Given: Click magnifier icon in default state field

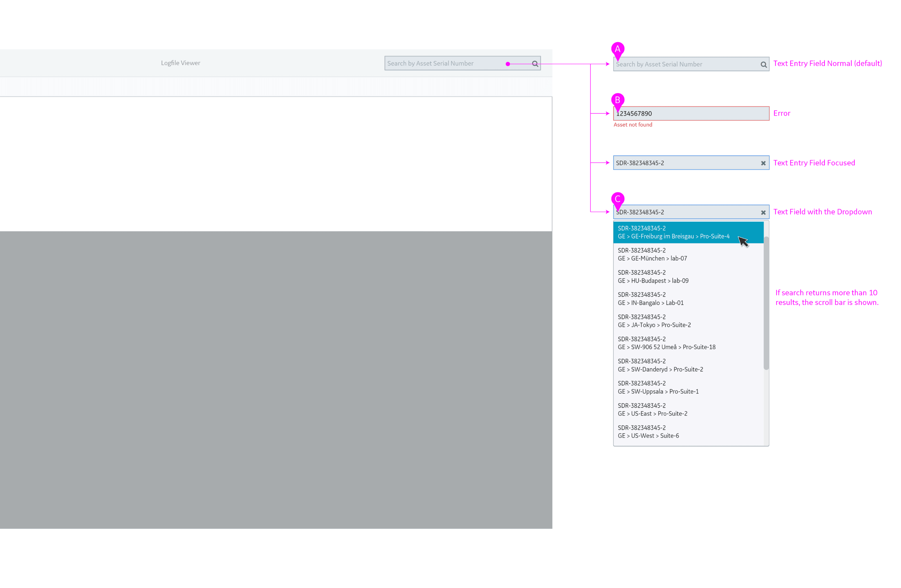Looking at the screenshot, I should [x=764, y=65].
